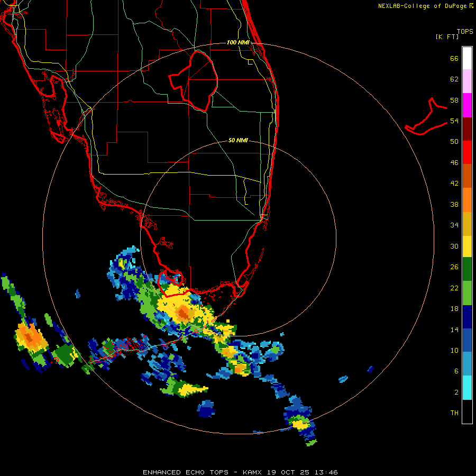Click the 22 legend value
Viewport: 476px width, 476px height.
(x=454, y=288)
